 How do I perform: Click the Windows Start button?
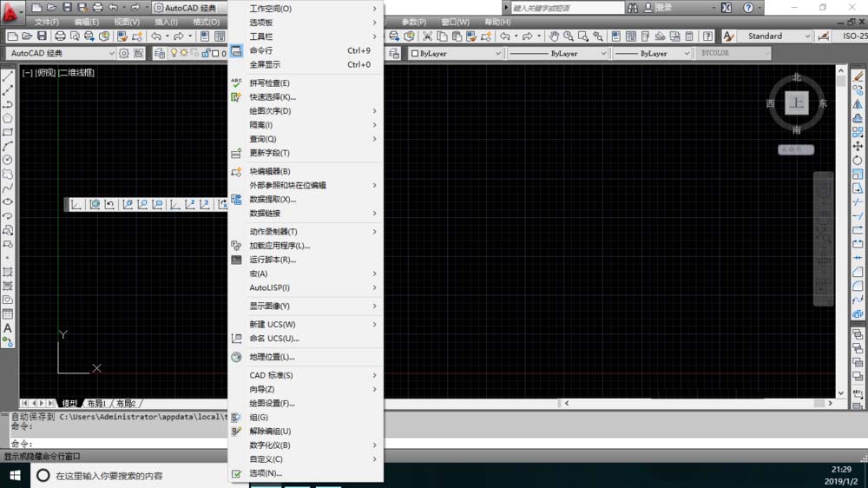(15, 475)
